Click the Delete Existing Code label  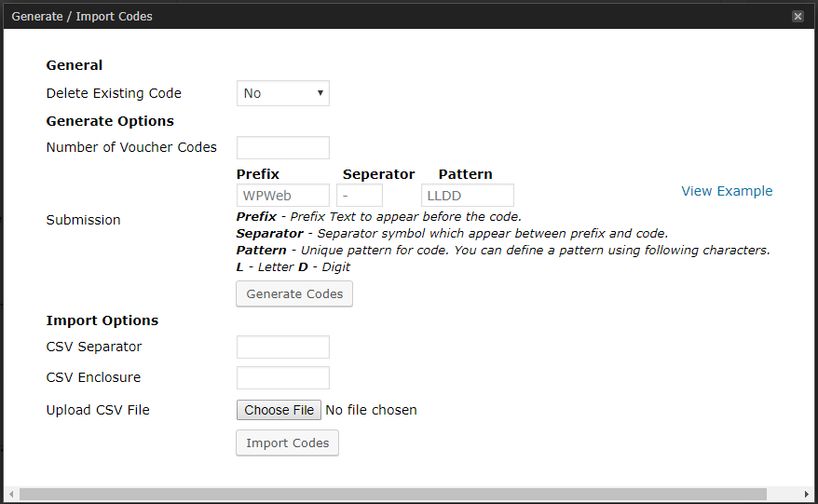tap(114, 93)
